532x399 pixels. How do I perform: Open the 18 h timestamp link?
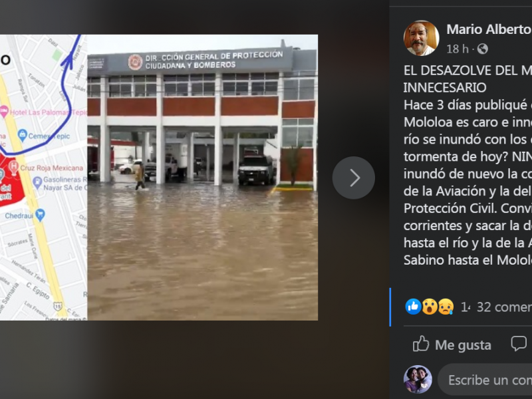pyautogui.click(x=458, y=49)
